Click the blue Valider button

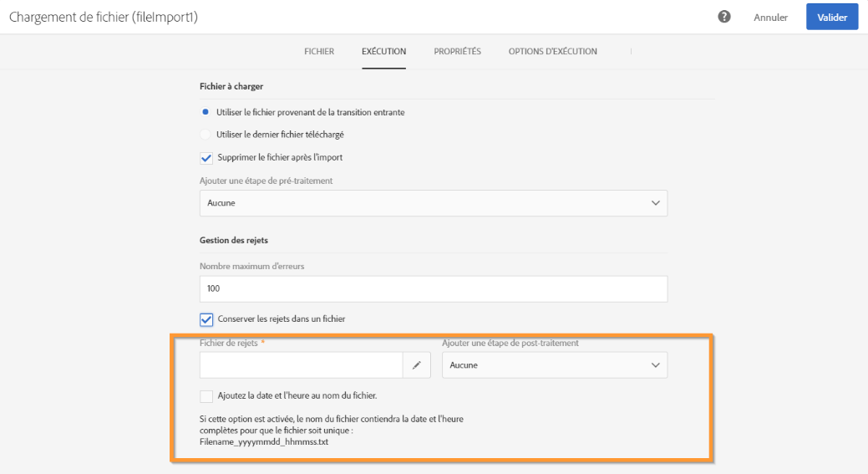coord(831,18)
